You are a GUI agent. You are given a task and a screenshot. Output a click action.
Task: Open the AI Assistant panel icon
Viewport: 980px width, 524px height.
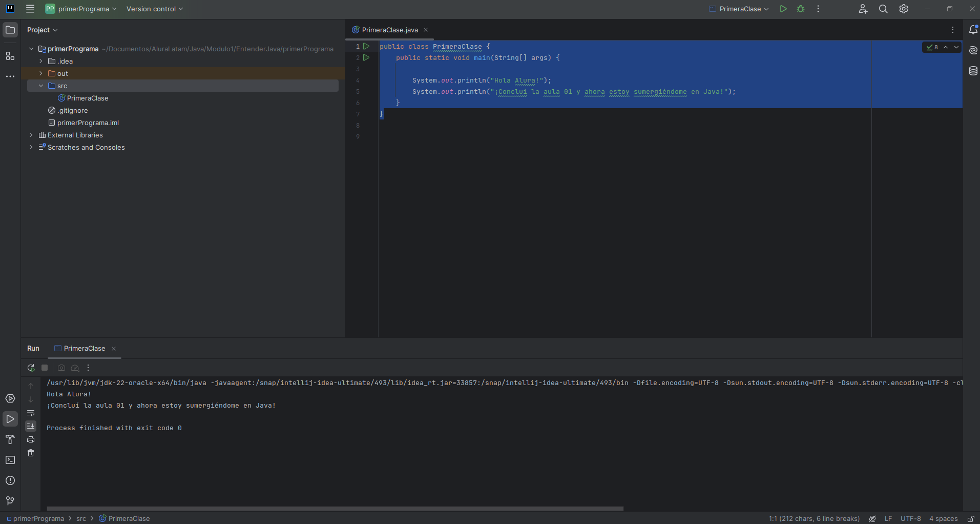pos(973,50)
